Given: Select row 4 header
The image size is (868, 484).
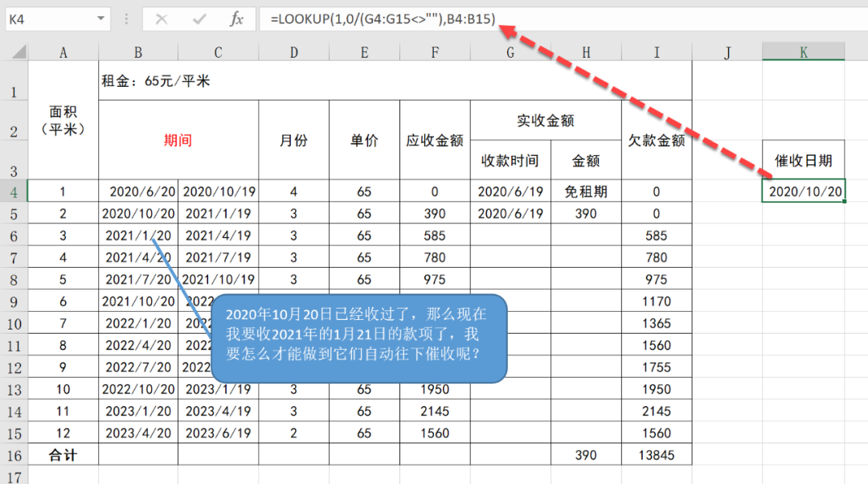Looking at the screenshot, I should 14,191.
